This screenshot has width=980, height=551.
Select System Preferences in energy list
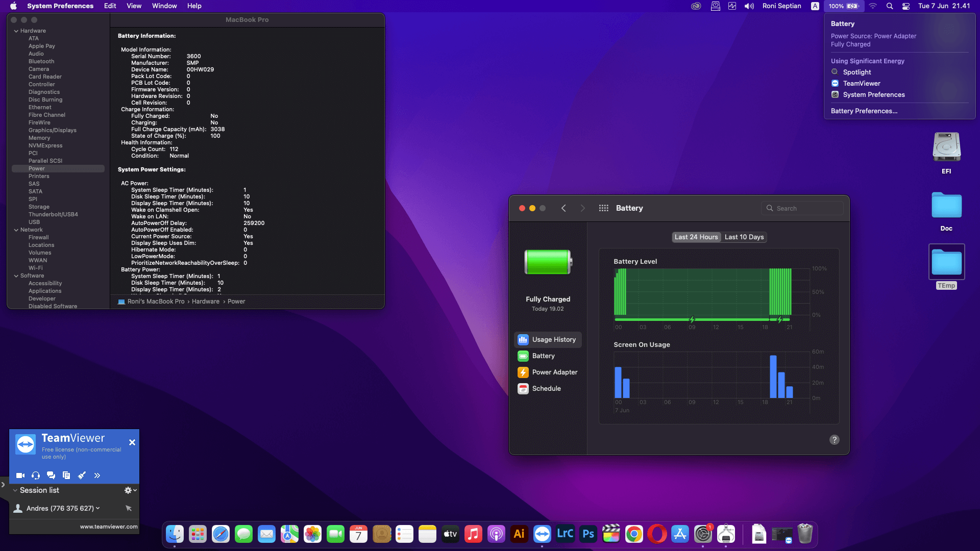874,95
